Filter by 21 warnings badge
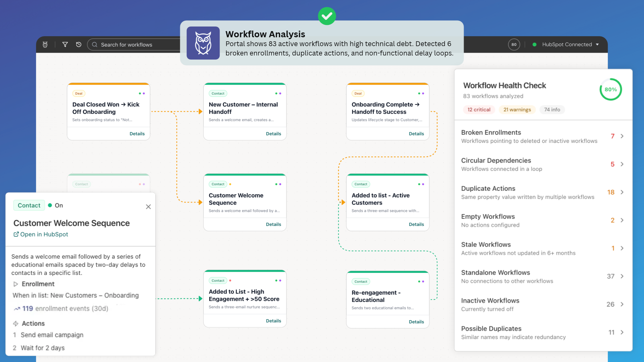Viewport: 644px width, 362px height. (x=517, y=109)
